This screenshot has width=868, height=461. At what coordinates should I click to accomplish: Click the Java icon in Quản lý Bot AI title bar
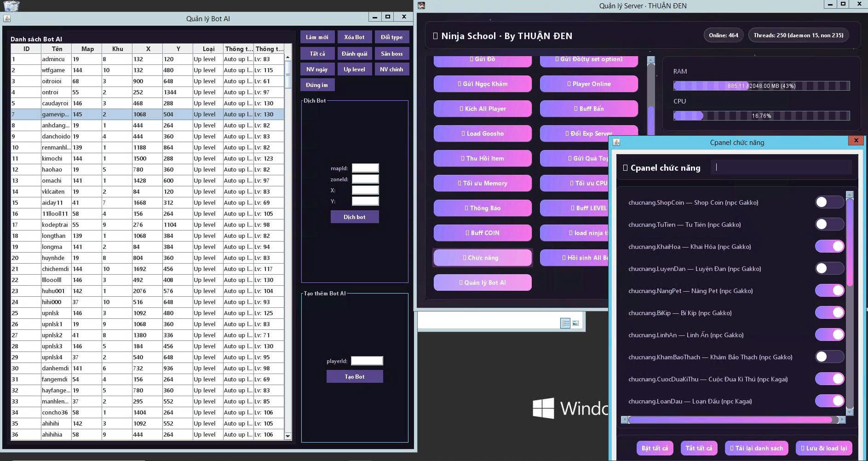point(7,18)
